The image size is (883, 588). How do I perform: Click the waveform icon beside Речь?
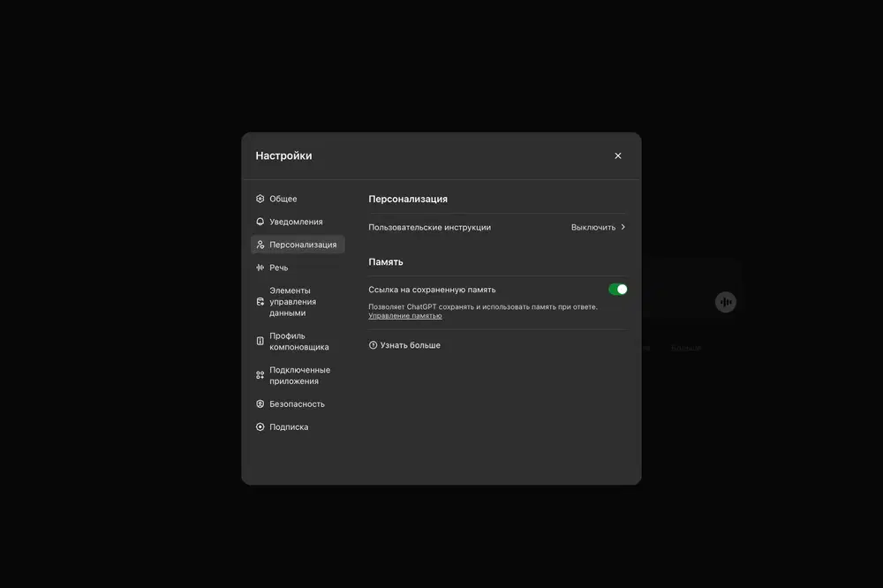pos(260,268)
